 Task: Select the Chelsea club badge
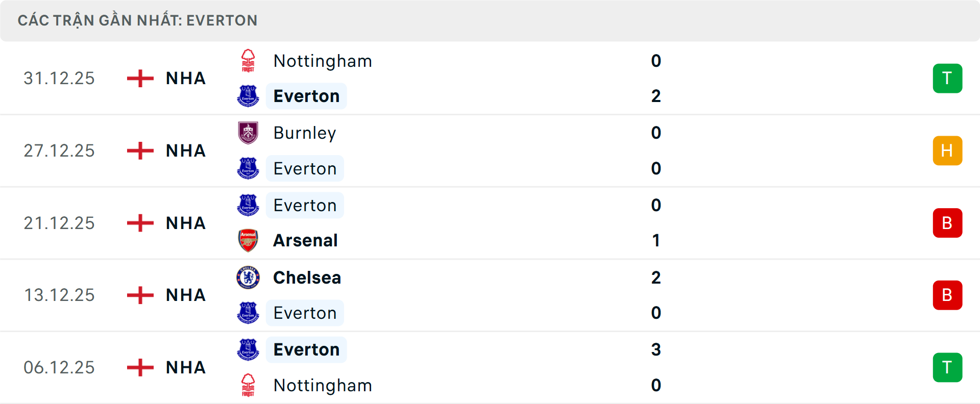249,277
